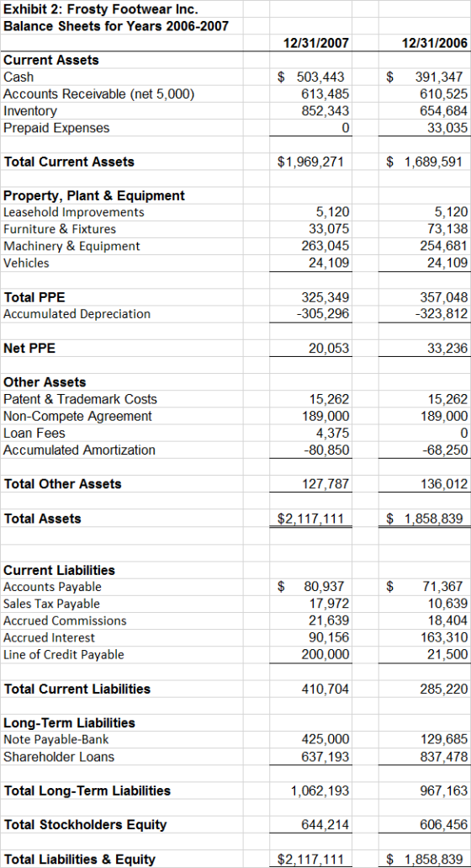Select the 'Vehicles' row label
Image resolution: width=471 pixels, height=868 pixels.
point(26,263)
